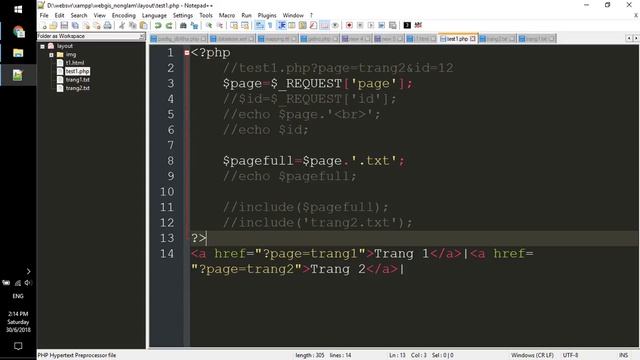The height and width of the screenshot is (360, 640).
Task: Place cursor in $pagefull line of code
Action: (314, 161)
